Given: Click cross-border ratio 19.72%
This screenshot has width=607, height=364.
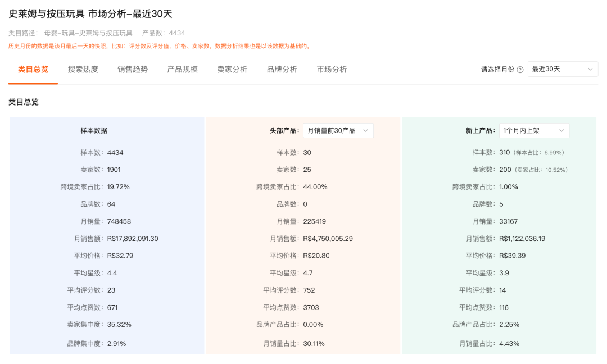Looking at the screenshot, I should click(x=119, y=187).
